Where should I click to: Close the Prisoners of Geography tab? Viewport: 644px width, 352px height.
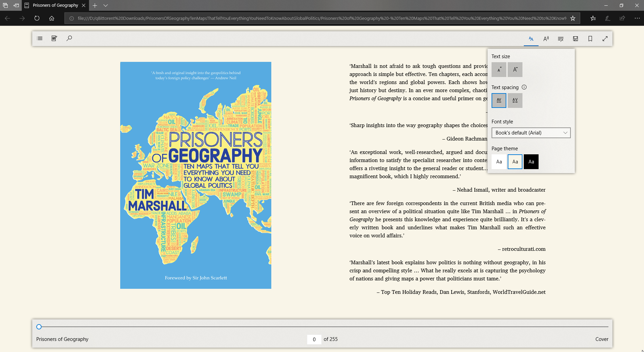tap(84, 5)
